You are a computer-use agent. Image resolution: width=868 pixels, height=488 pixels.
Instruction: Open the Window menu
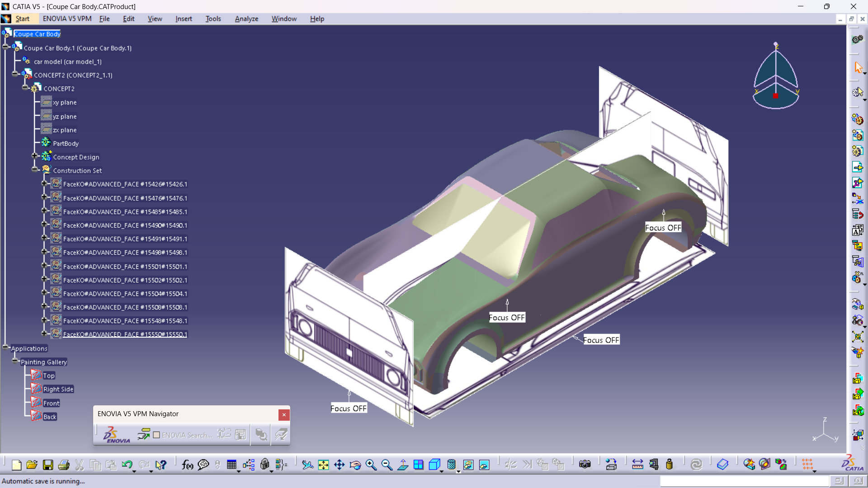tap(284, 19)
